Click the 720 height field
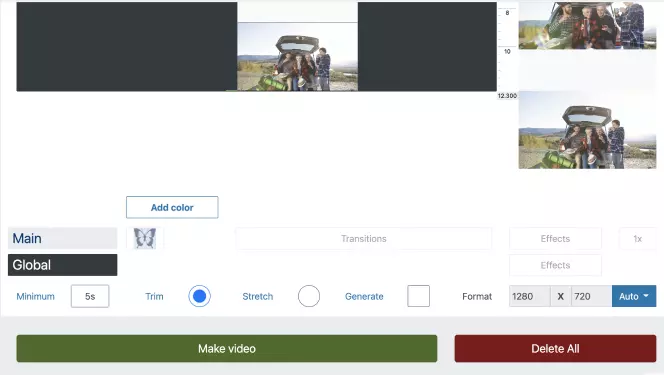Viewport: 664px width, 375px height. (x=591, y=296)
